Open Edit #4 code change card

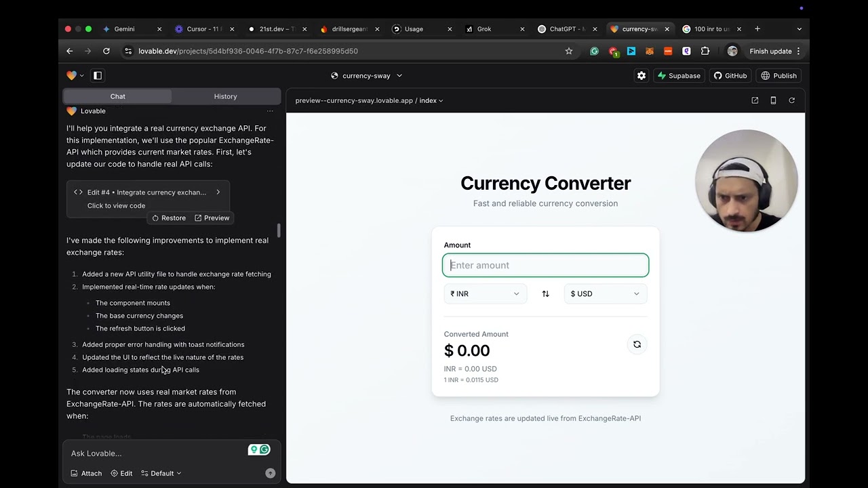pyautogui.click(x=148, y=199)
